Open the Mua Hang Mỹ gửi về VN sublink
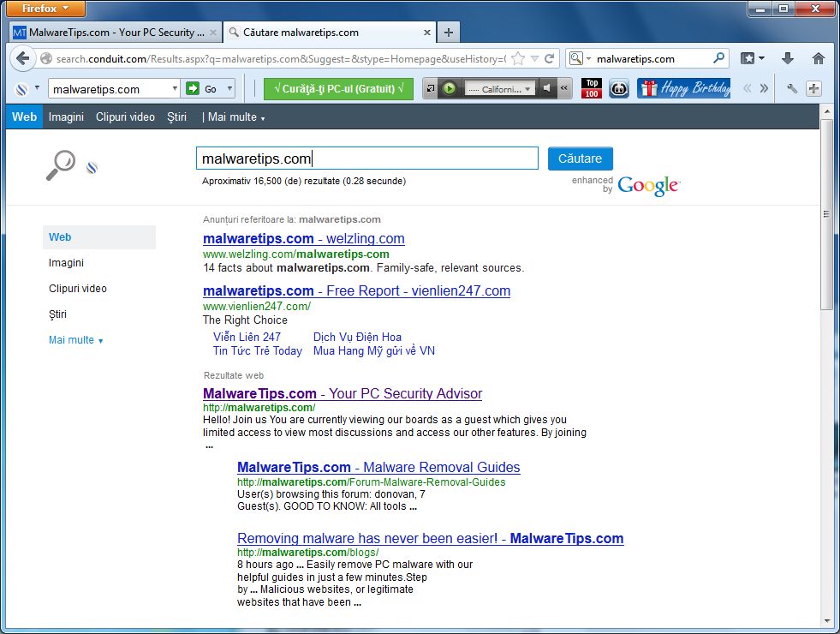 [374, 350]
